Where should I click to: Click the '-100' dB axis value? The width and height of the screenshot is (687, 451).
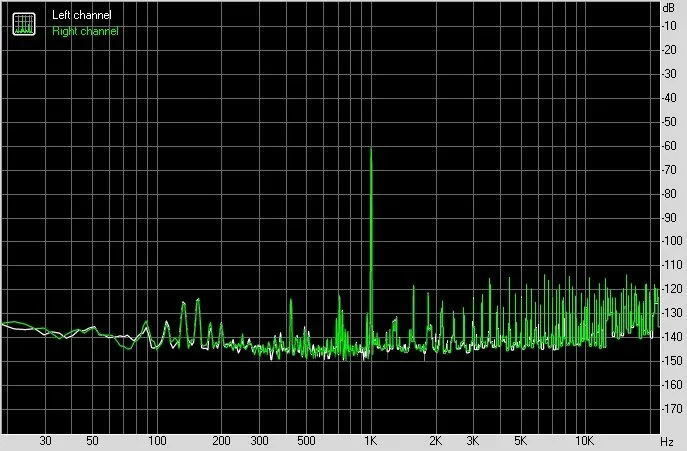point(672,241)
